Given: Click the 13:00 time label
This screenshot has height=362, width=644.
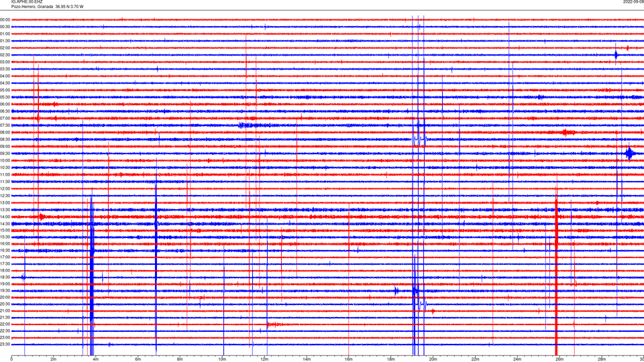Looking at the screenshot, I should coord(5,202).
